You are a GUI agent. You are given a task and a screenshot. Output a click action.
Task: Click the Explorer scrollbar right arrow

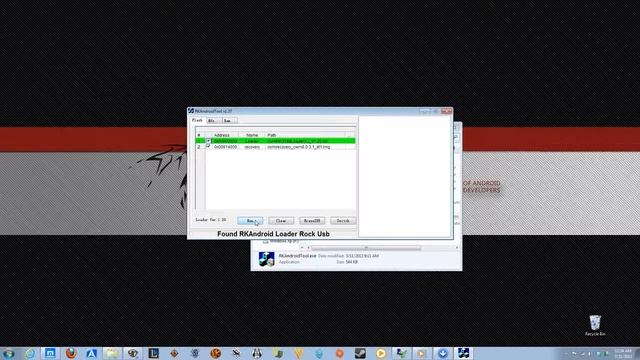tap(457, 248)
